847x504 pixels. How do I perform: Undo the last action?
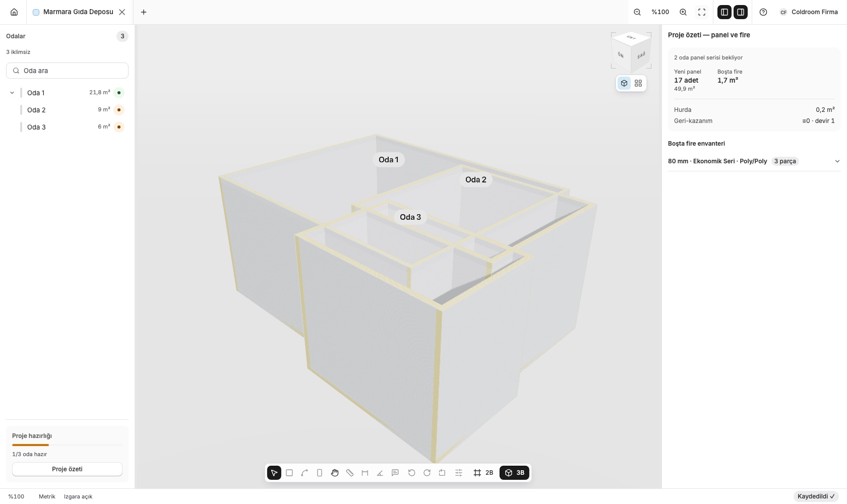point(411,473)
